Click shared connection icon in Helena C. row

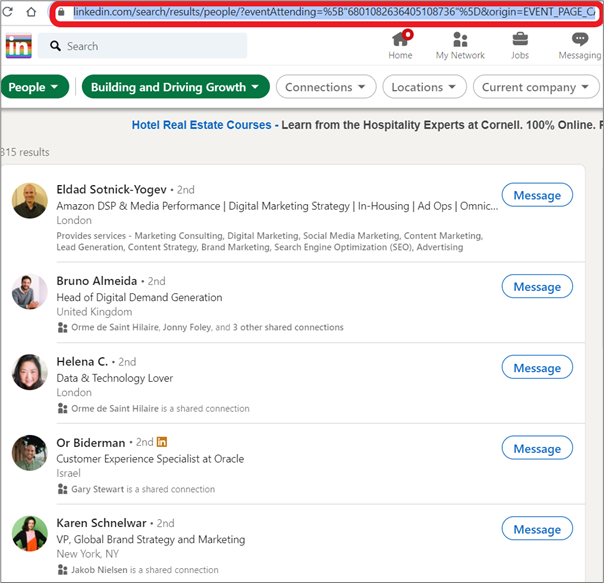pyautogui.click(x=62, y=408)
